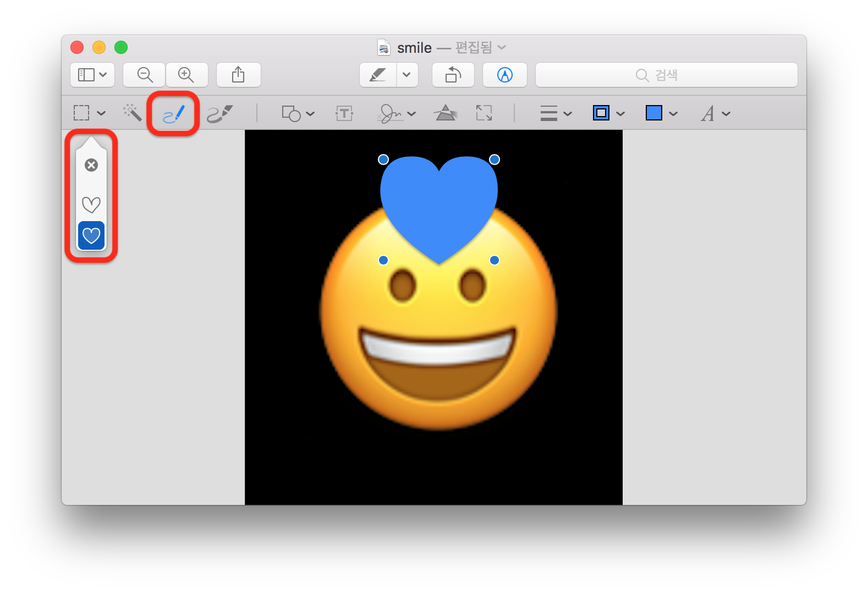Screen dimensions: 868x593
Task: Expand the line style dropdown arrow
Action: click(x=568, y=114)
